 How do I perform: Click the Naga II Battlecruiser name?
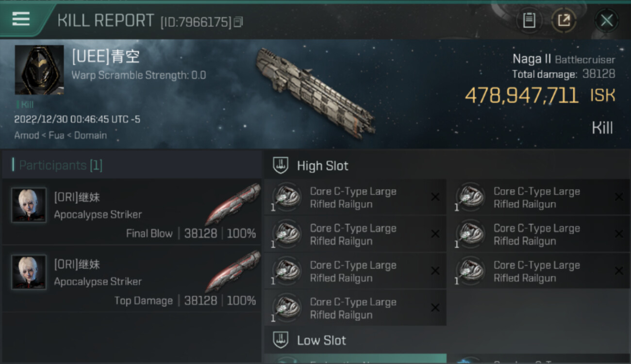(564, 60)
